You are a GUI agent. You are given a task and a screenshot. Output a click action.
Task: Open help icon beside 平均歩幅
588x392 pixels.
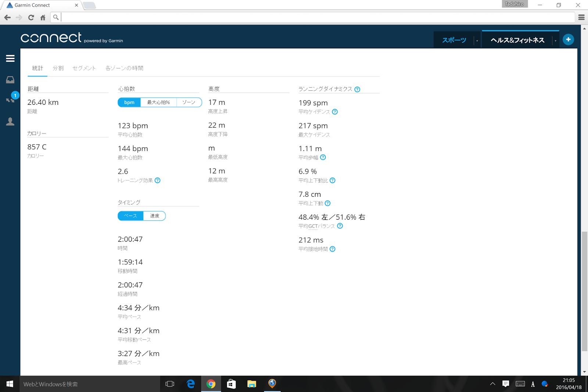tap(323, 157)
